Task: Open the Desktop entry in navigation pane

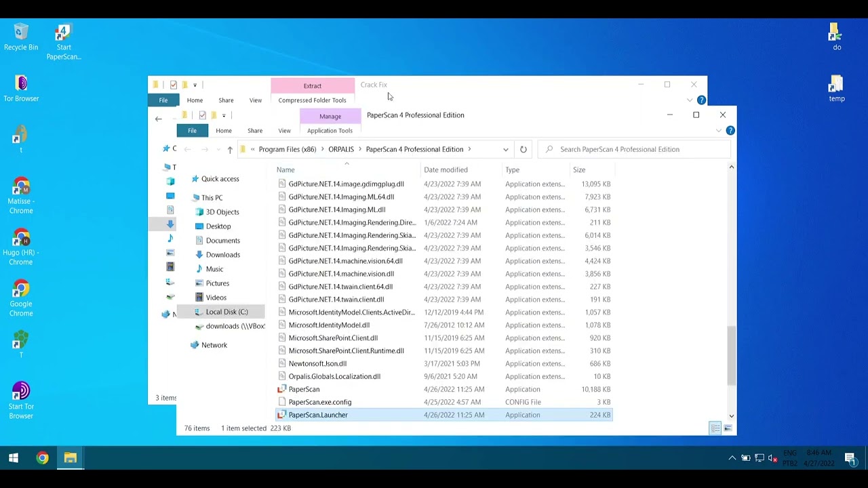Action: (x=218, y=226)
